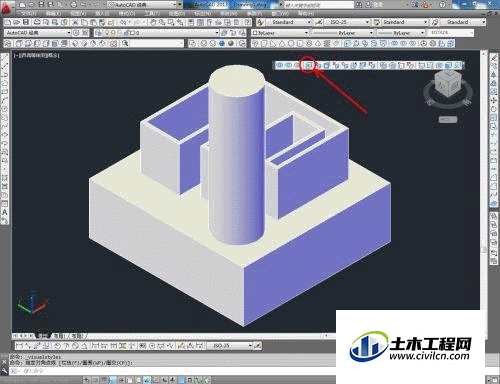Viewport: 500px width, 384px height.
Task: Click the Box tool in Modeling toolbar
Action: click(264, 43)
